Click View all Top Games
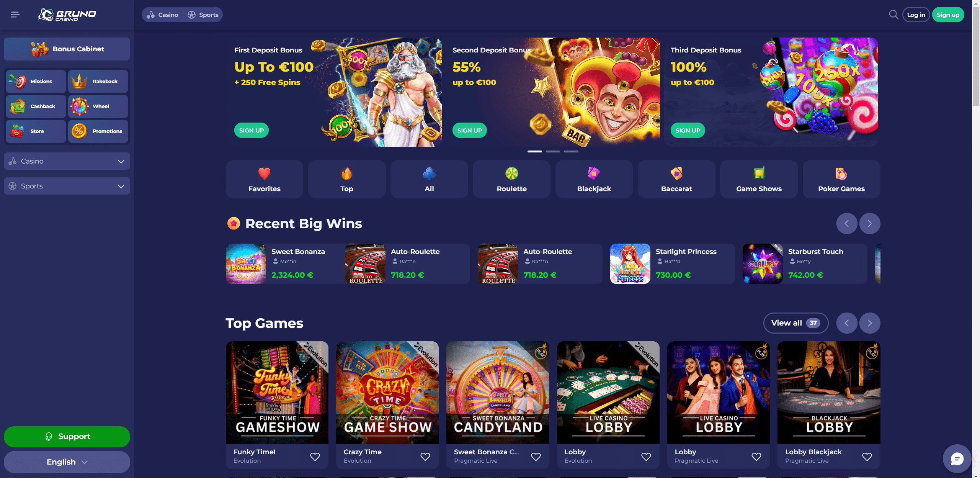This screenshot has height=478, width=980. pyautogui.click(x=796, y=323)
